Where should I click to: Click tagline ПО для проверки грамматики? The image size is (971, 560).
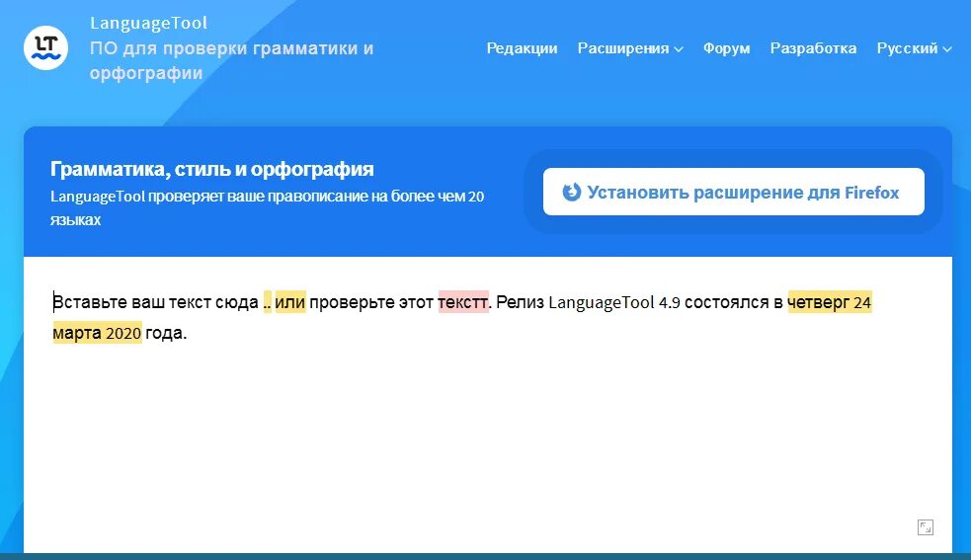pyautogui.click(x=231, y=60)
